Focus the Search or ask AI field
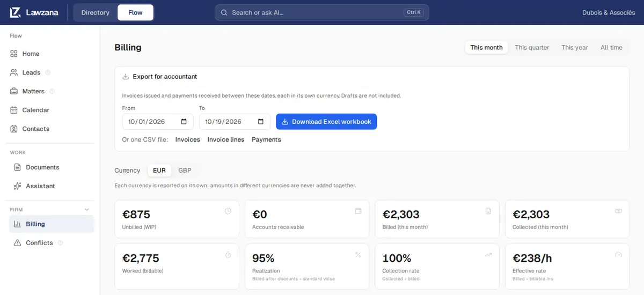644x295 pixels. (322, 12)
